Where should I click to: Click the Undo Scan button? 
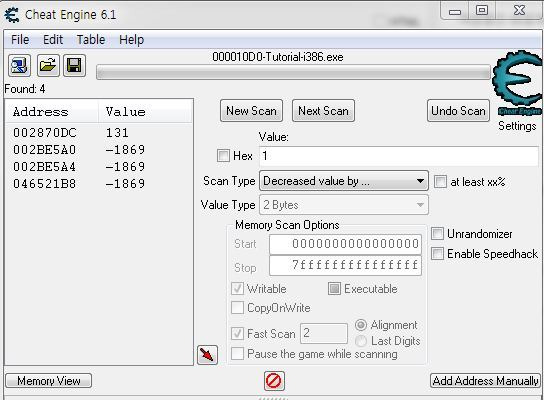coord(458,111)
